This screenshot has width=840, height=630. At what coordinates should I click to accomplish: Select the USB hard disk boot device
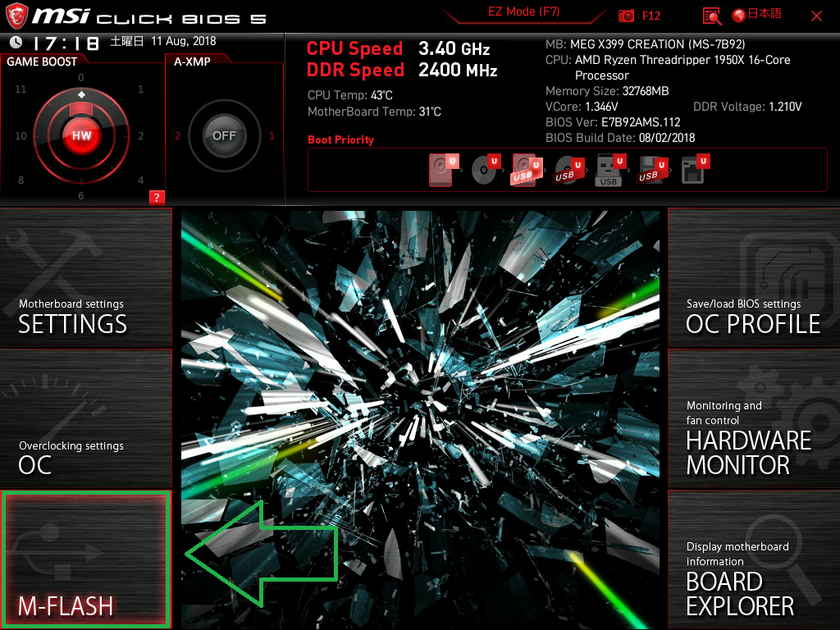click(527, 170)
